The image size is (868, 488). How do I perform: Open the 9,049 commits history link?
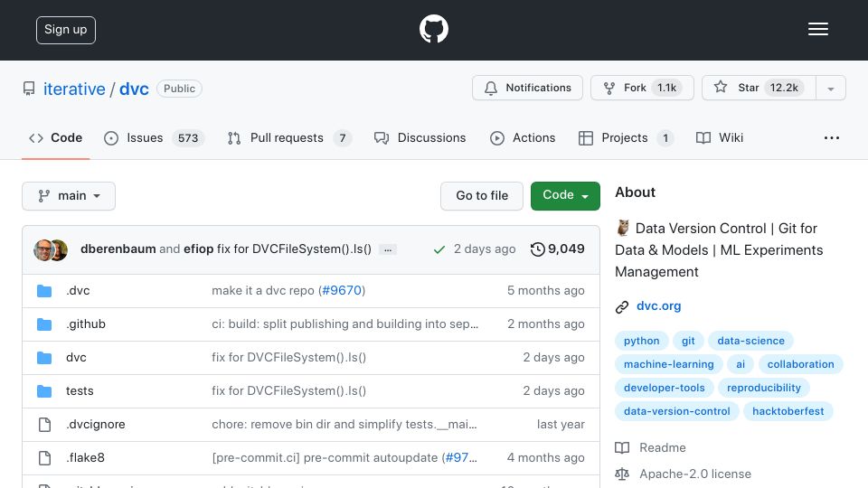pyautogui.click(x=557, y=249)
